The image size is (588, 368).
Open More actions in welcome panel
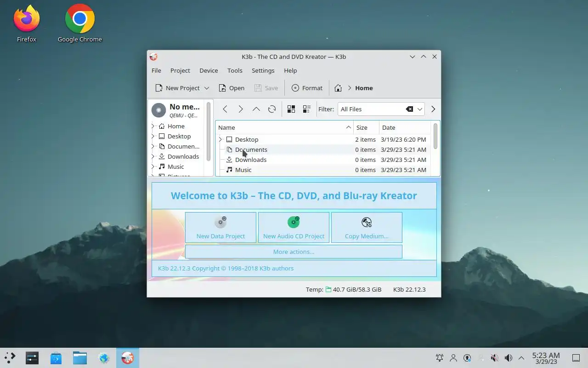(294, 252)
